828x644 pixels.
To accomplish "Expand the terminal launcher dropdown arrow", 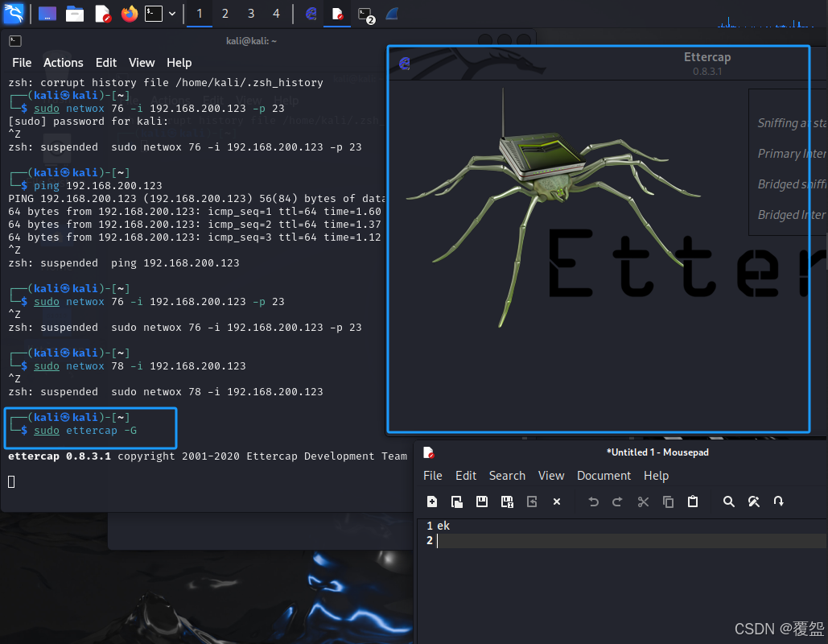I will click(x=172, y=14).
